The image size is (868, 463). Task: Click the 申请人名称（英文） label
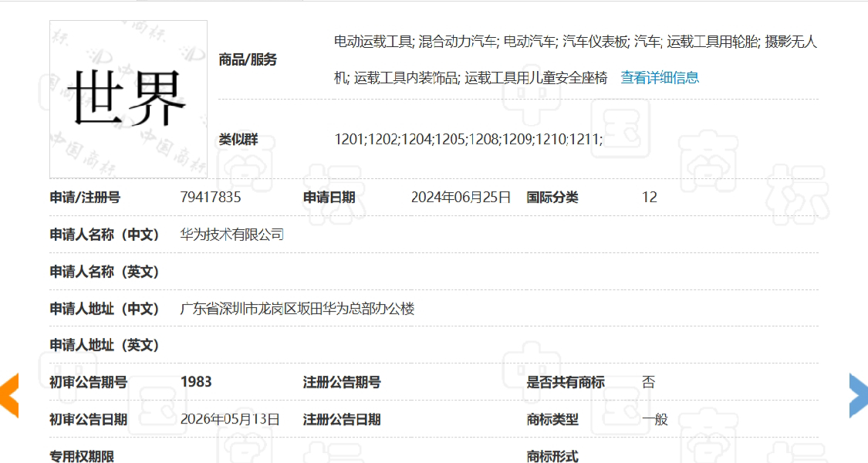click(x=105, y=272)
